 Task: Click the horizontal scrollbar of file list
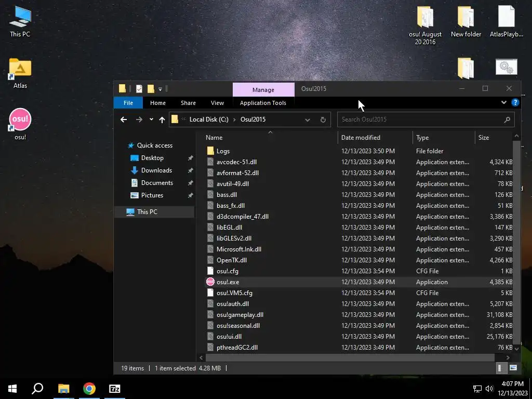tap(350, 357)
